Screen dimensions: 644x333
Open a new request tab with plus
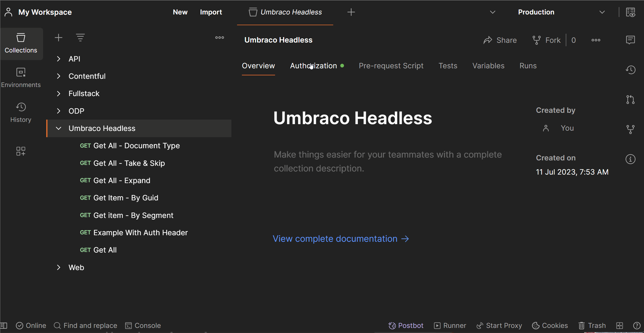click(351, 12)
